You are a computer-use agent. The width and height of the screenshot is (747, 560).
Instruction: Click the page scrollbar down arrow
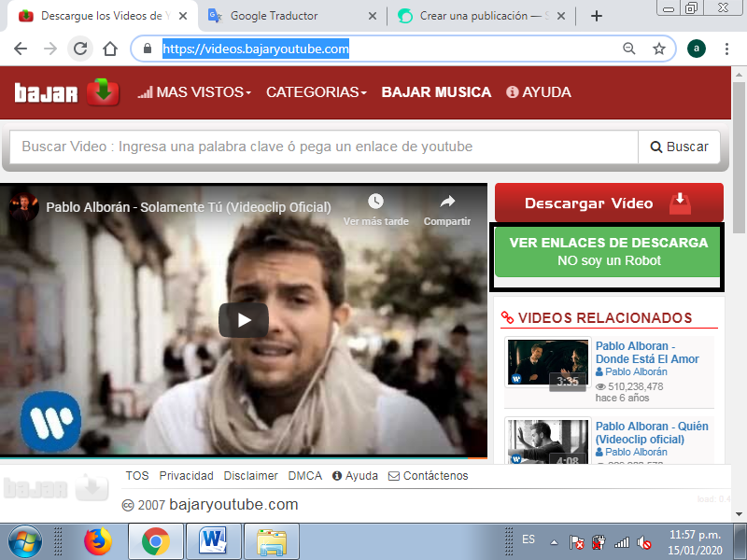click(x=739, y=514)
